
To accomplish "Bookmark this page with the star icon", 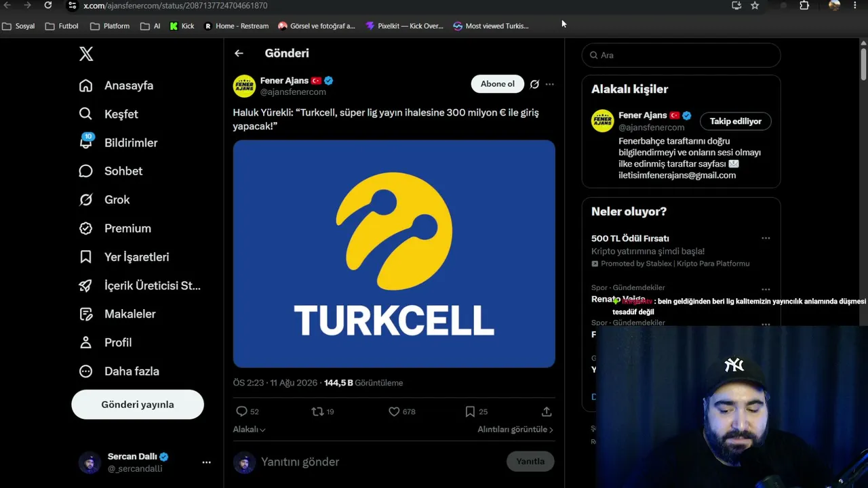I will coord(755,5).
